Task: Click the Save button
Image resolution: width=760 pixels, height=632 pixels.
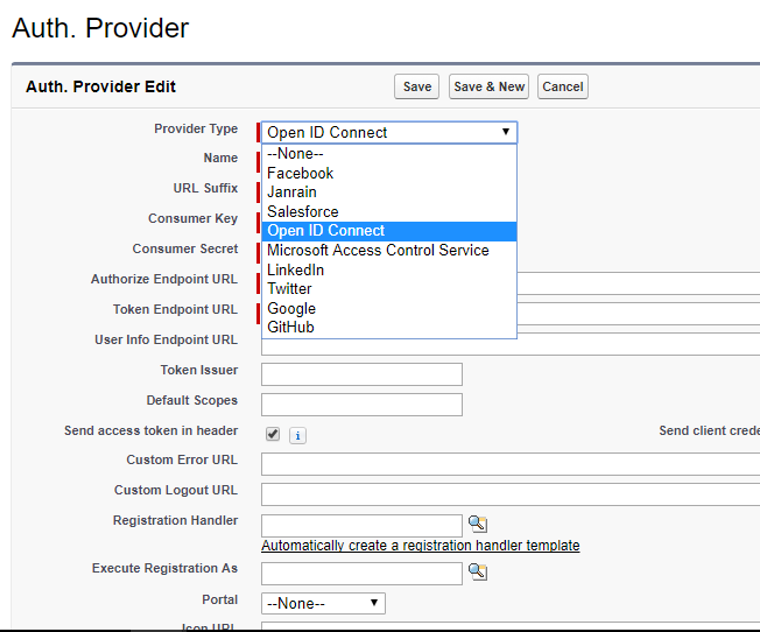Action: (x=417, y=87)
